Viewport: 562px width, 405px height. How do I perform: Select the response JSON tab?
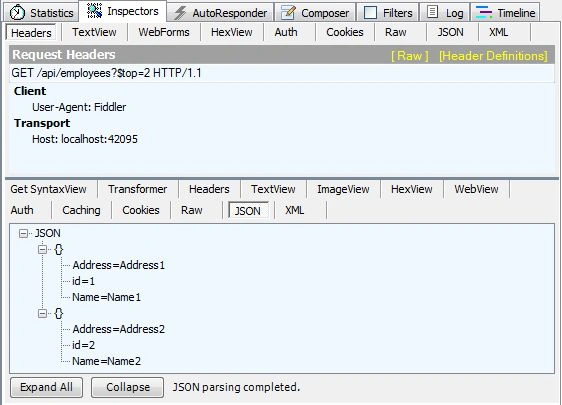click(248, 211)
